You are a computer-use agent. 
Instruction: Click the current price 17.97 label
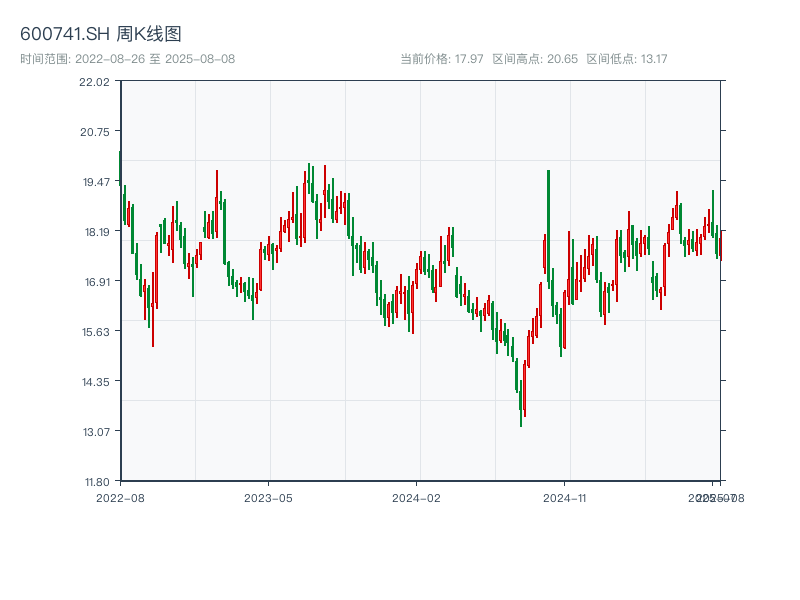[441, 59]
